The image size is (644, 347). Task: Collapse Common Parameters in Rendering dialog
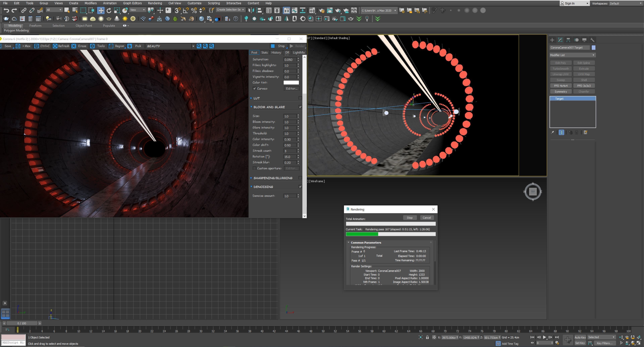point(348,243)
